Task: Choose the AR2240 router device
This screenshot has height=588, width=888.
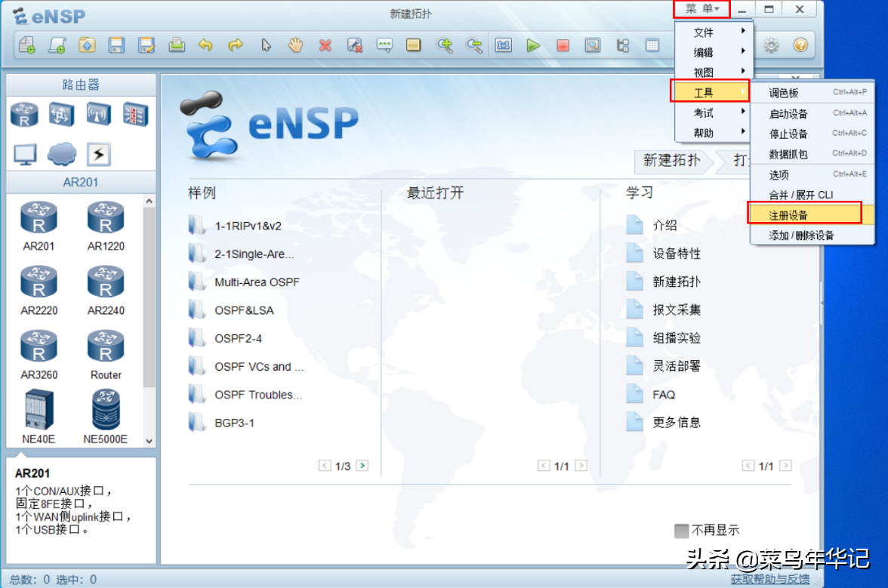Action: (106, 291)
